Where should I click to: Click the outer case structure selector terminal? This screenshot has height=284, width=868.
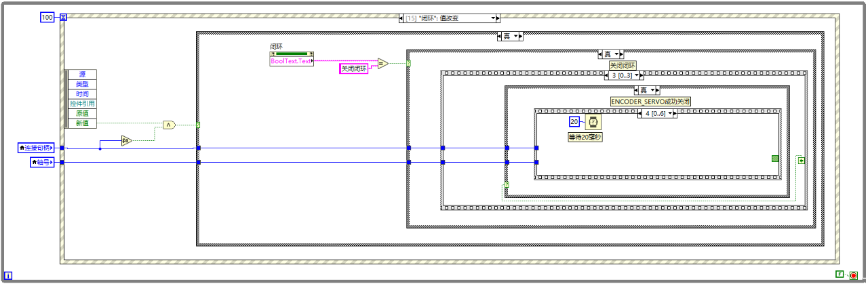click(199, 125)
